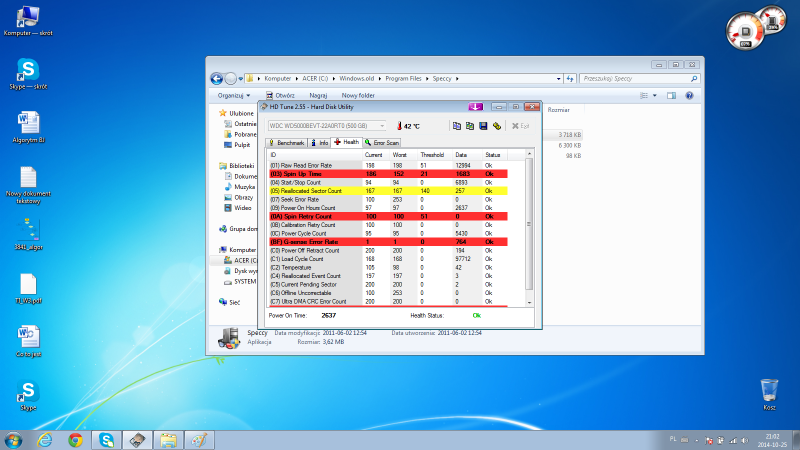Open HD Tune options tool icon
Screen dimensions: 800x450
[x=497, y=126]
